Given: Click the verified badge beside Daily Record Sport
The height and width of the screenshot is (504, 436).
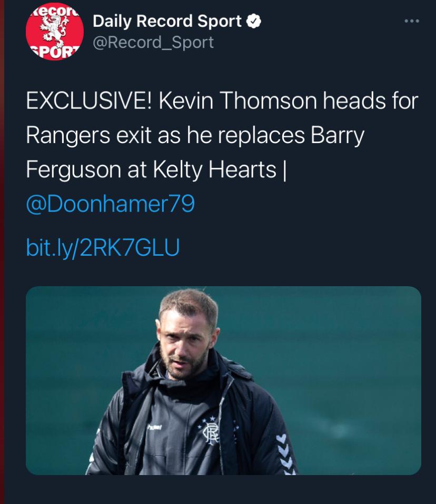Looking at the screenshot, I should click(x=254, y=22).
